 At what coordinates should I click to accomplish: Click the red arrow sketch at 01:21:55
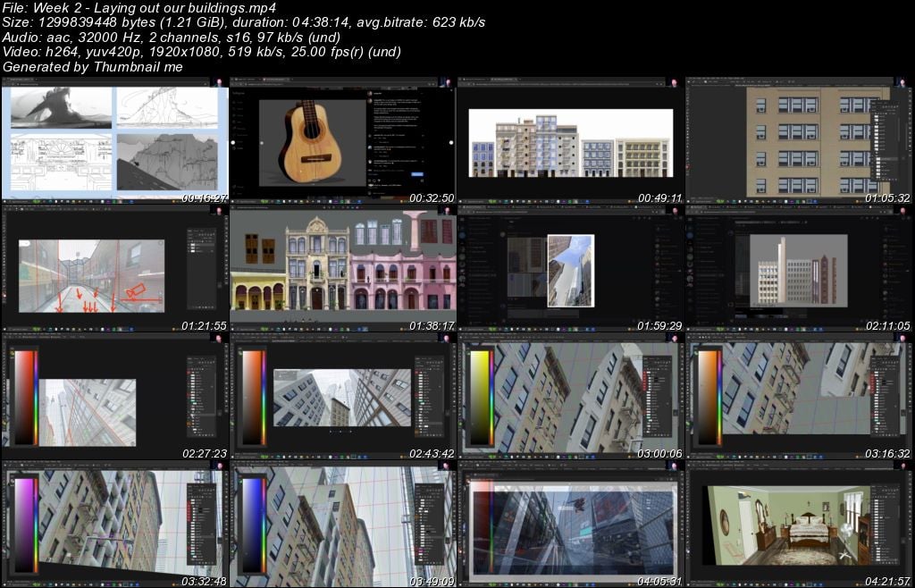89,299
